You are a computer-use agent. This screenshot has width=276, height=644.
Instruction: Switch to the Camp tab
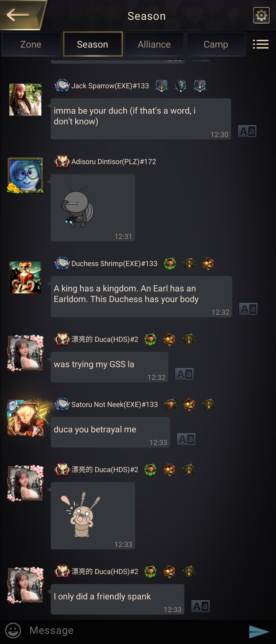click(x=216, y=44)
